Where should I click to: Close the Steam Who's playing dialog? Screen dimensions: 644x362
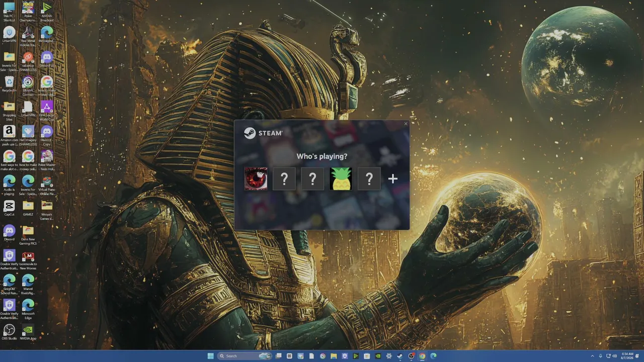click(406, 124)
